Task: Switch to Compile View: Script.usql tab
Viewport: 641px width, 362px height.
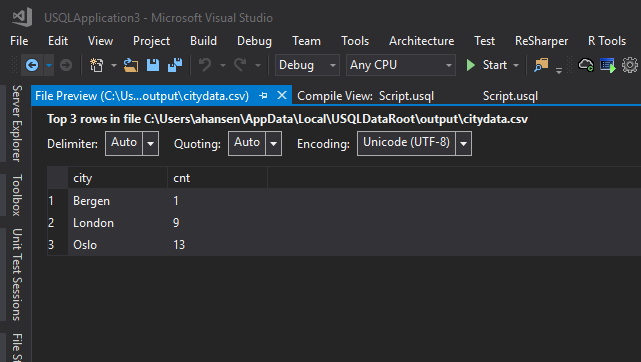Action: click(x=365, y=96)
